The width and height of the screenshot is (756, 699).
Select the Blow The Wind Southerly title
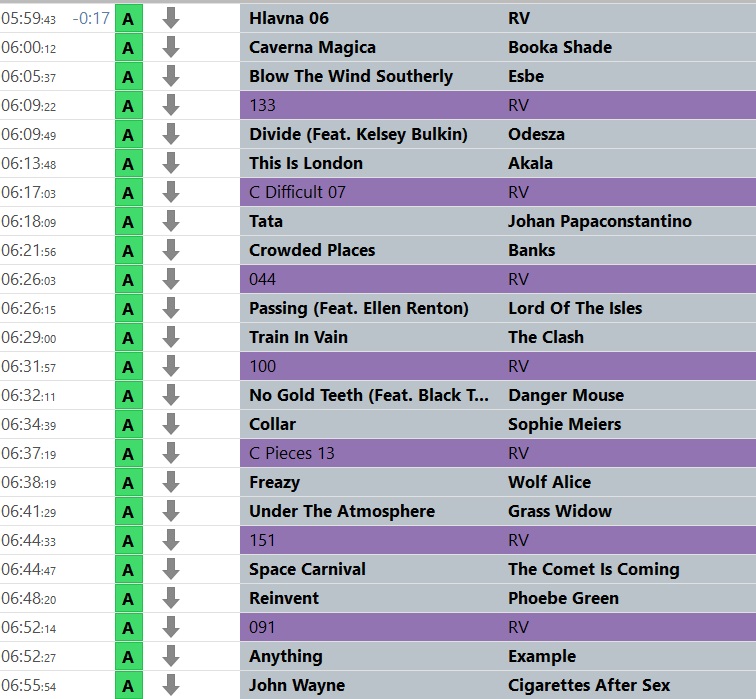pos(351,77)
